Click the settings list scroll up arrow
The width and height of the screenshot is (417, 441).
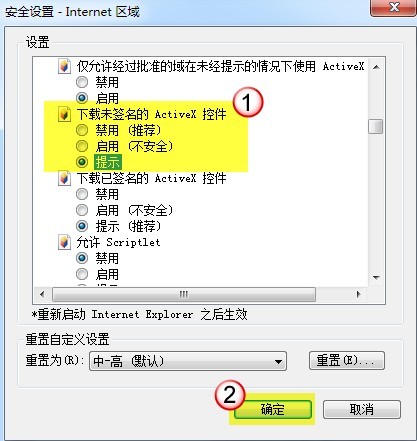pyautogui.click(x=376, y=67)
